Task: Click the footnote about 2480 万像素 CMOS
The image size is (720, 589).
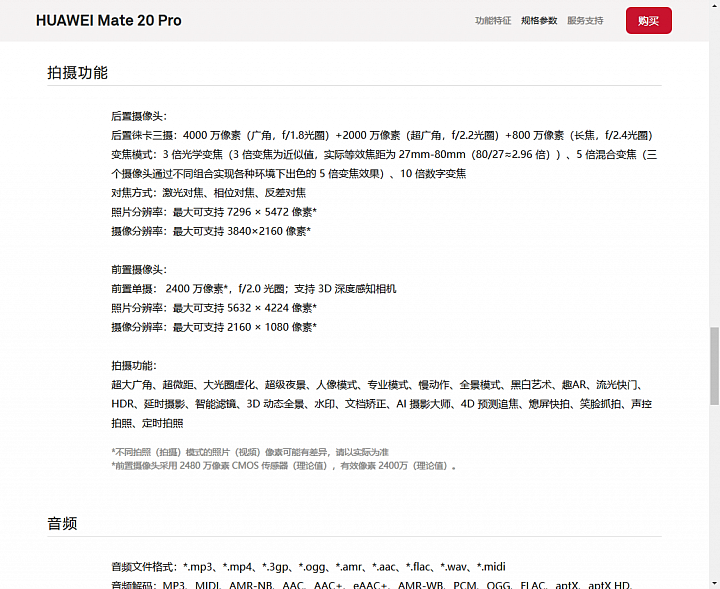Action: (284, 466)
